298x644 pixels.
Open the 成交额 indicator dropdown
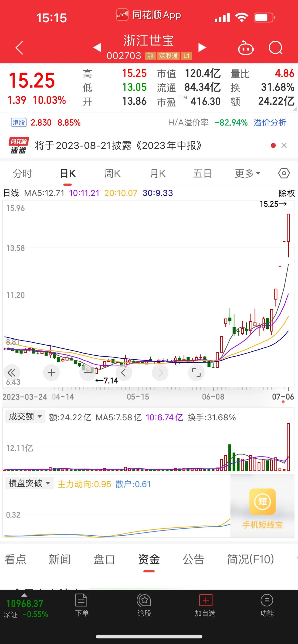pos(25,417)
